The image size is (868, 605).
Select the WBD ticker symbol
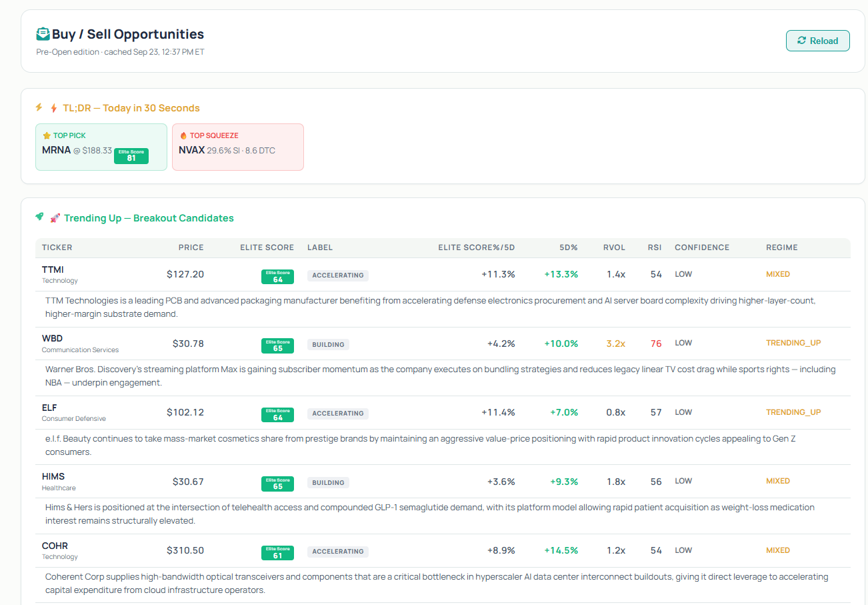point(52,338)
